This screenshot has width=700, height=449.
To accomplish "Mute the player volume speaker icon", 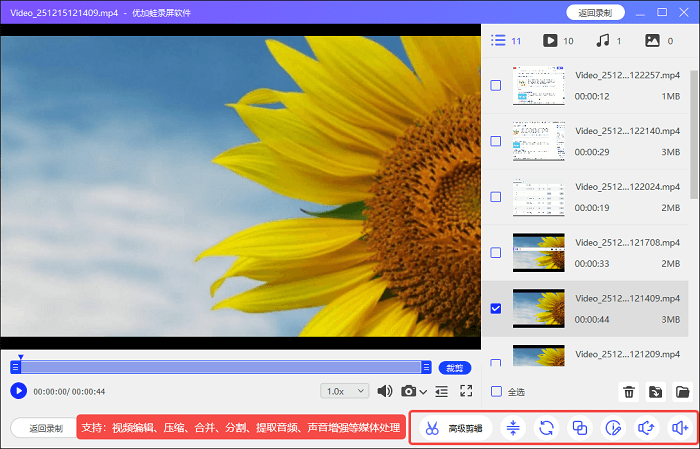I will [384, 391].
